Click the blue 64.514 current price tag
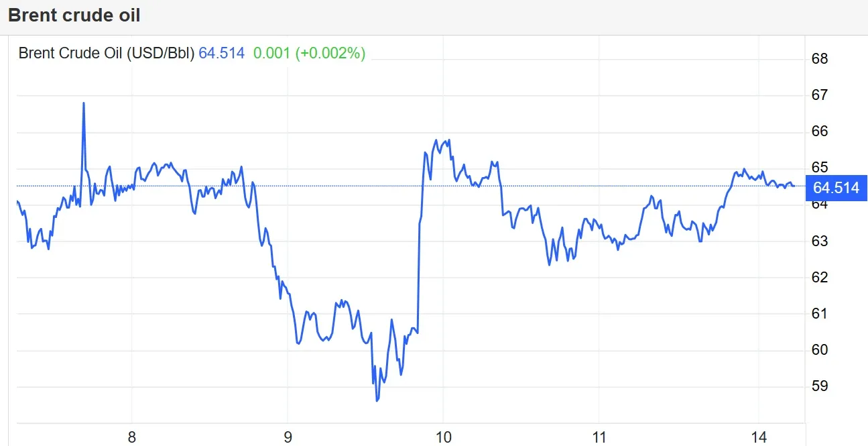The height and width of the screenshot is (446, 868). [836, 188]
